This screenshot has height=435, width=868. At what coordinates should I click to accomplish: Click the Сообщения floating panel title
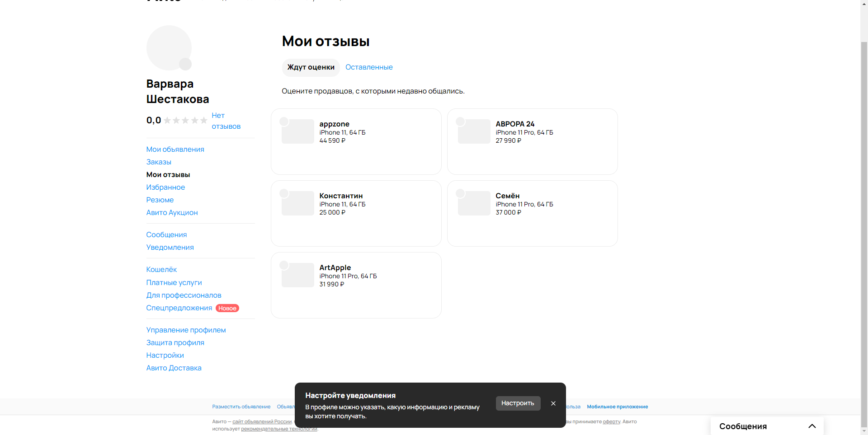[x=743, y=426]
